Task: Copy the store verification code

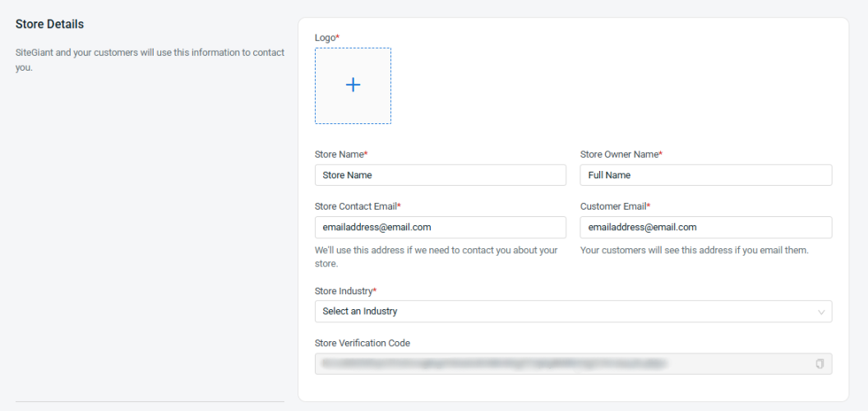Action: 820,363
